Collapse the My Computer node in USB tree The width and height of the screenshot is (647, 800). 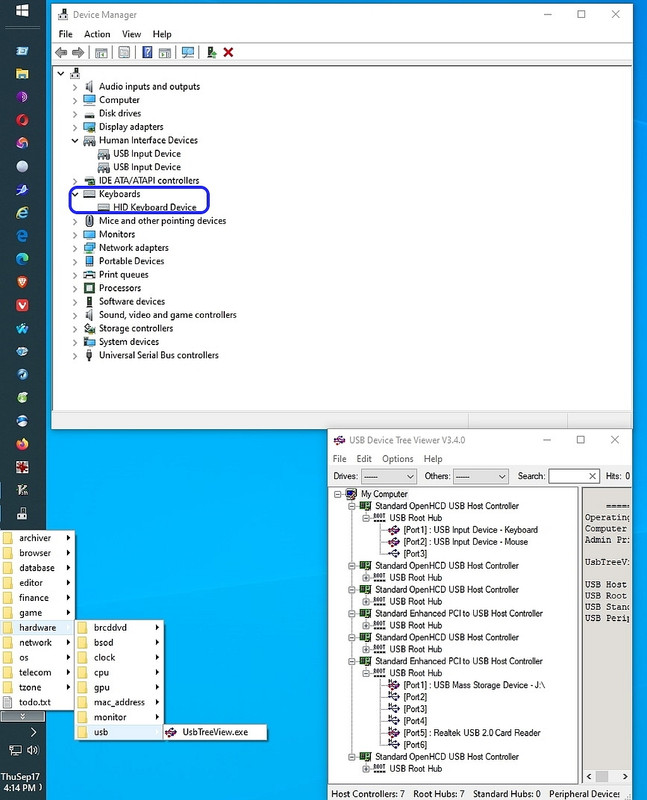pyautogui.click(x=338, y=494)
